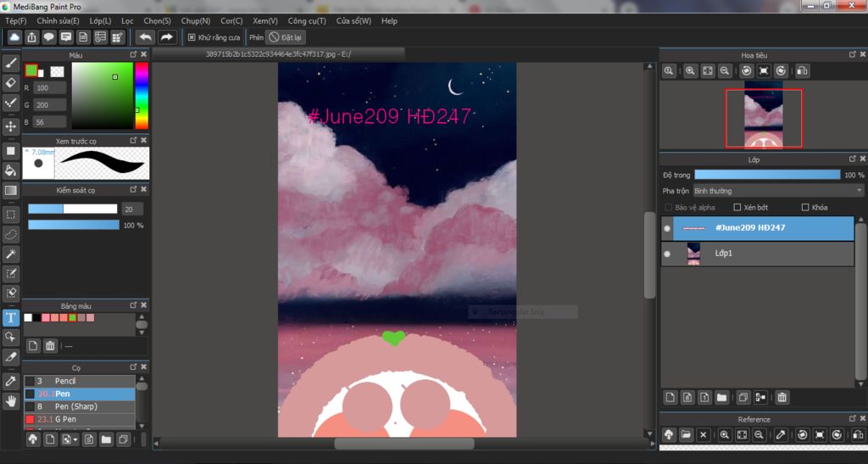The image size is (868, 464).
Task: Select the Move tool
Action: tap(10, 126)
